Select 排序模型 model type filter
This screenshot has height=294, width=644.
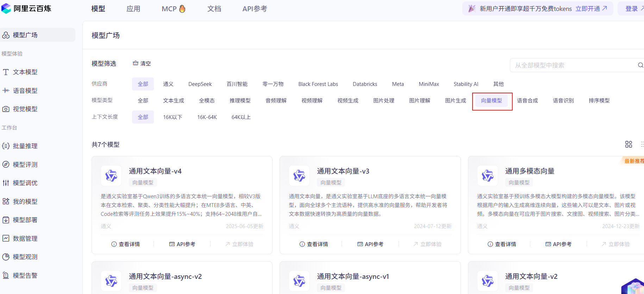point(599,101)
